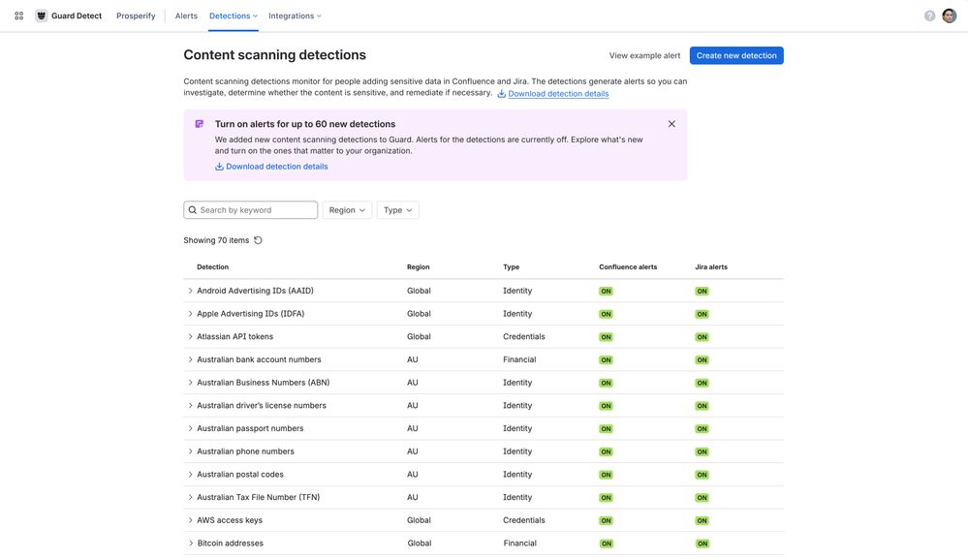
Task: Open the Alerts tab
Action: point(186,16)
